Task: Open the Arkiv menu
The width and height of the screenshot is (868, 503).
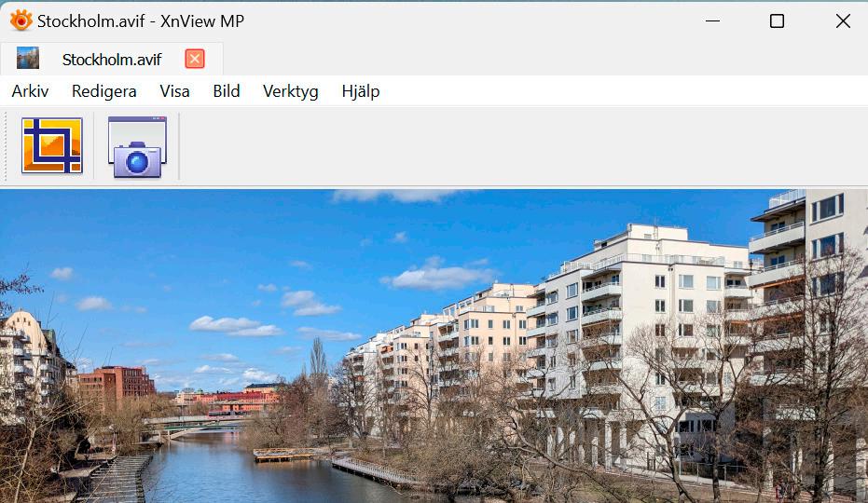Action: coord(30,91)
